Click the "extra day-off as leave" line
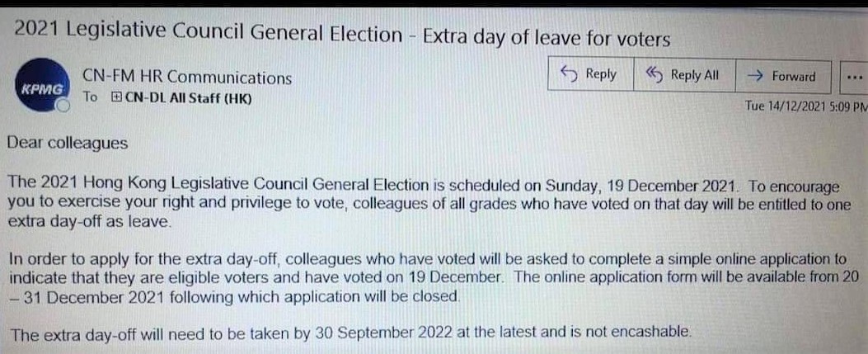The image size is (868, 354). [91, 223]
